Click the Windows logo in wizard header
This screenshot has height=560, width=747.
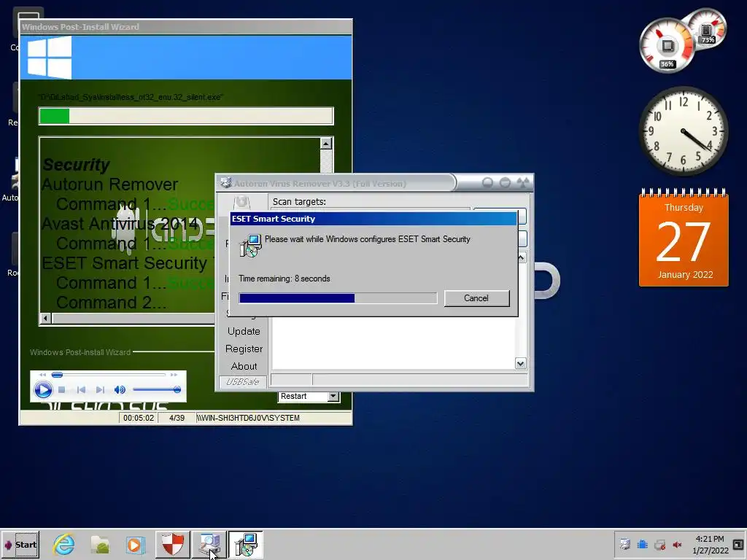[50, 58]
